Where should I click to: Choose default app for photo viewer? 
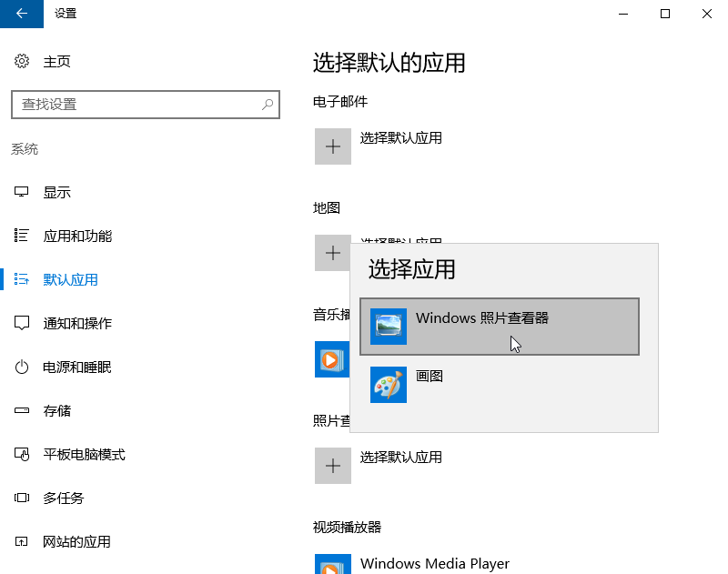point(333,465)
